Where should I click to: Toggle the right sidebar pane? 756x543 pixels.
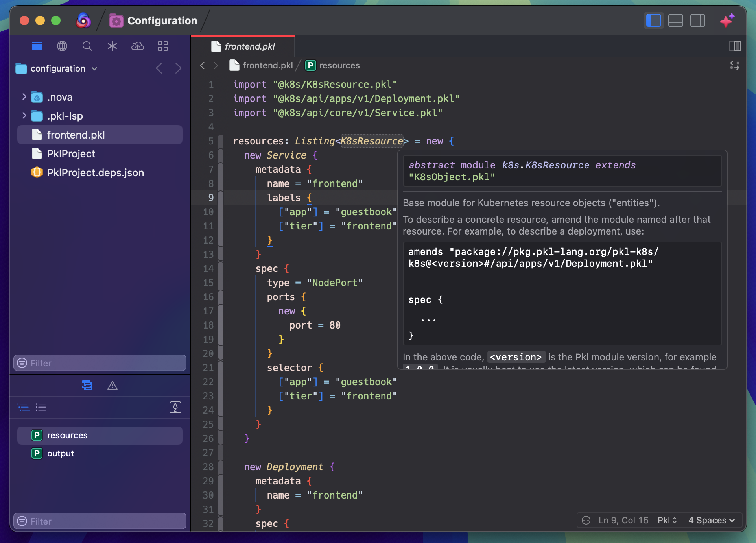click(x=698, y=20)
